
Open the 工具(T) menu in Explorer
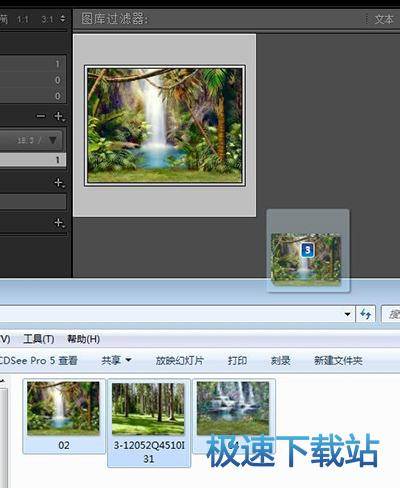[39, 339]
